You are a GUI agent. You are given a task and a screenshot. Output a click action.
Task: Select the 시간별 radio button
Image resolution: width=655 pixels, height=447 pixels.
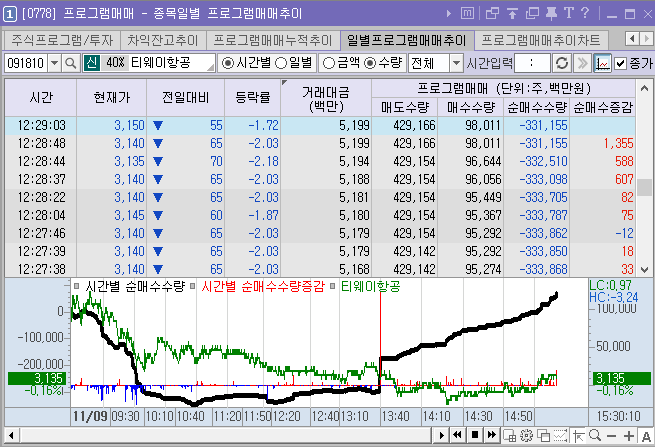tap(228, 63)
